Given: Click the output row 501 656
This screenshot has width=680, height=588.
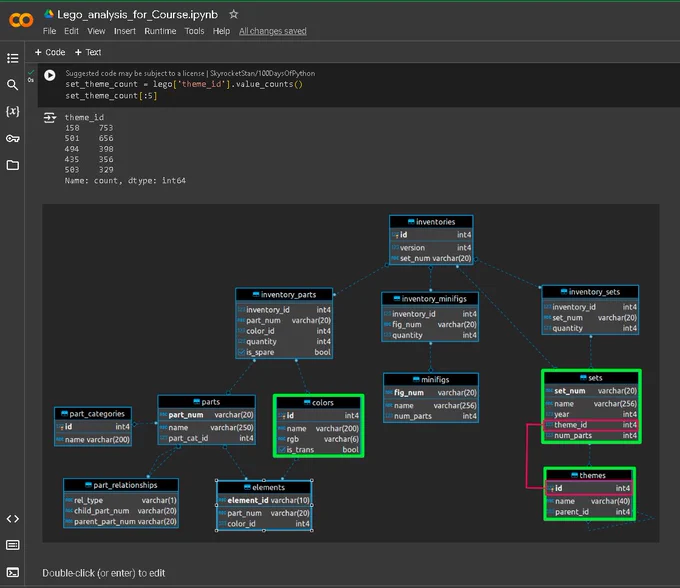Looking at the screenshot, I should [x=89, y=138].
